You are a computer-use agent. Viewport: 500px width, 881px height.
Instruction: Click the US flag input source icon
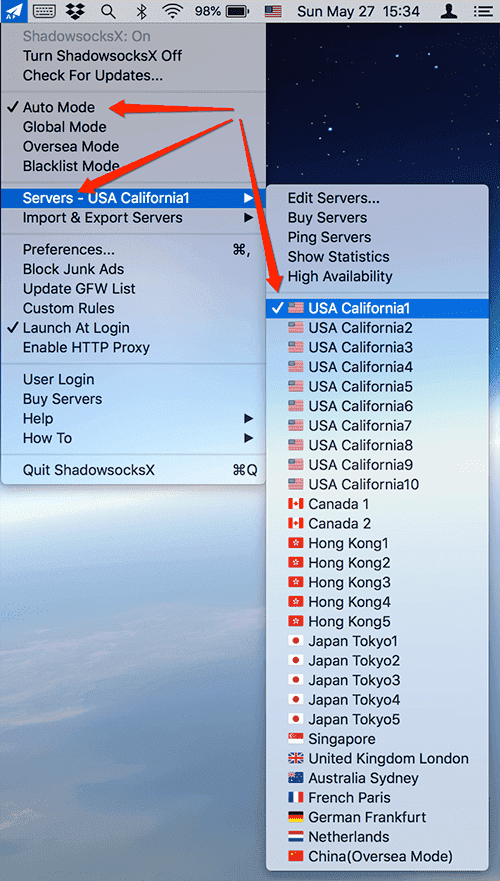click(x=273, y=11)
